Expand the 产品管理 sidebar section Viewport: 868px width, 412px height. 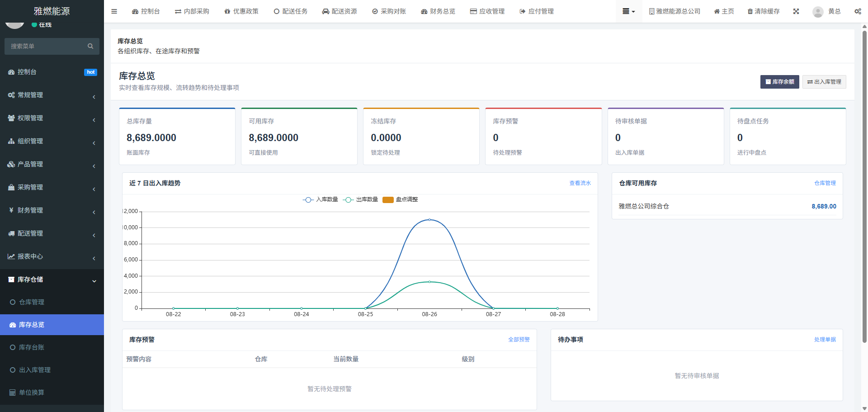tap(52, 164)
